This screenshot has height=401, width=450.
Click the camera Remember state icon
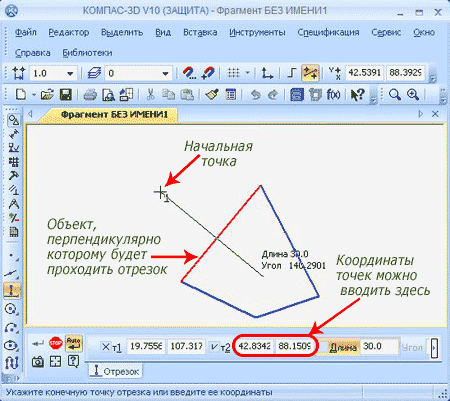[38, 361]
